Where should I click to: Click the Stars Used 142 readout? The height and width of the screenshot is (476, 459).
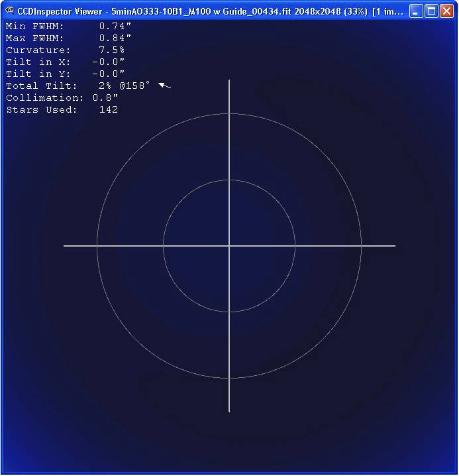point(62,110)
